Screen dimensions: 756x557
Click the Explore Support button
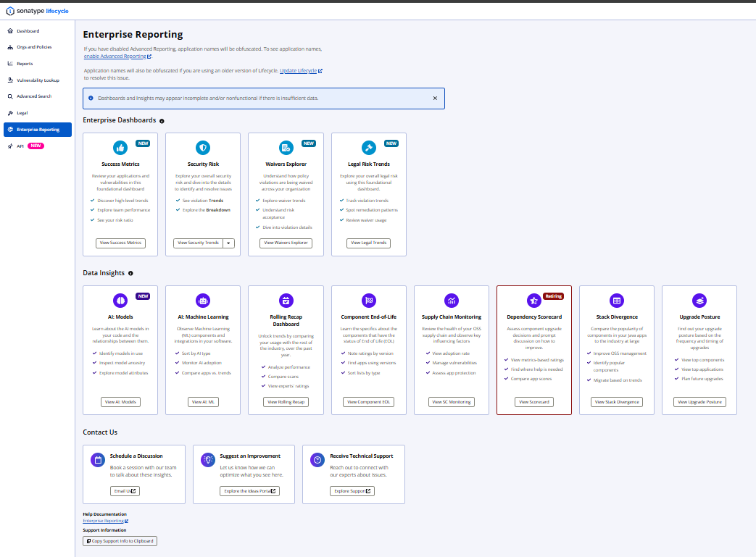(x=352, y=491)
